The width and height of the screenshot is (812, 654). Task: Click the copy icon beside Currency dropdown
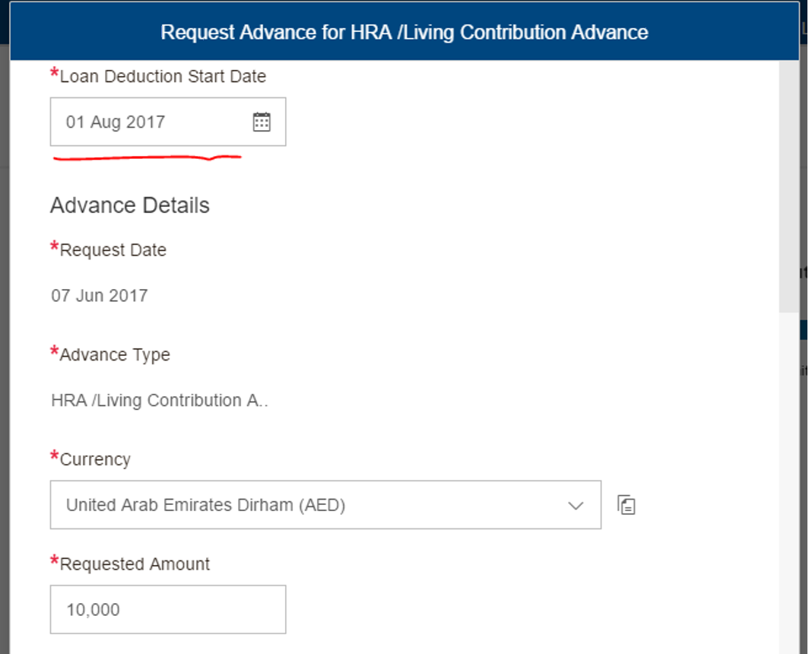pos(626,505)
